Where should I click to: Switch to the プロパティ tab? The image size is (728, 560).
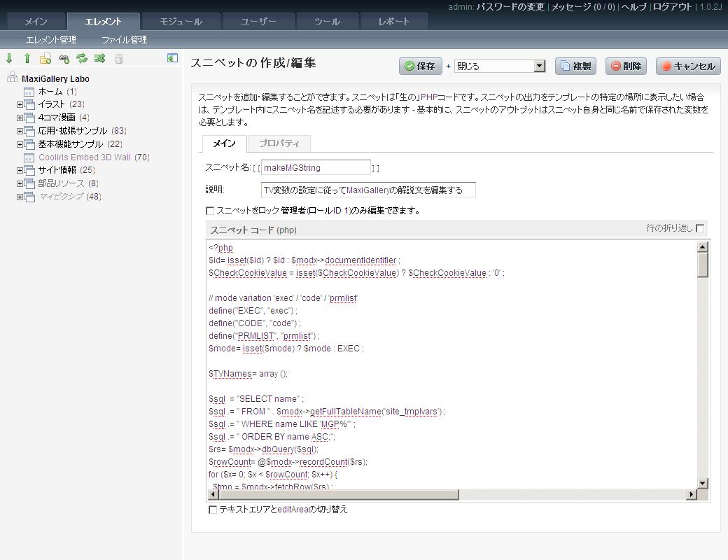coord(279,143)
